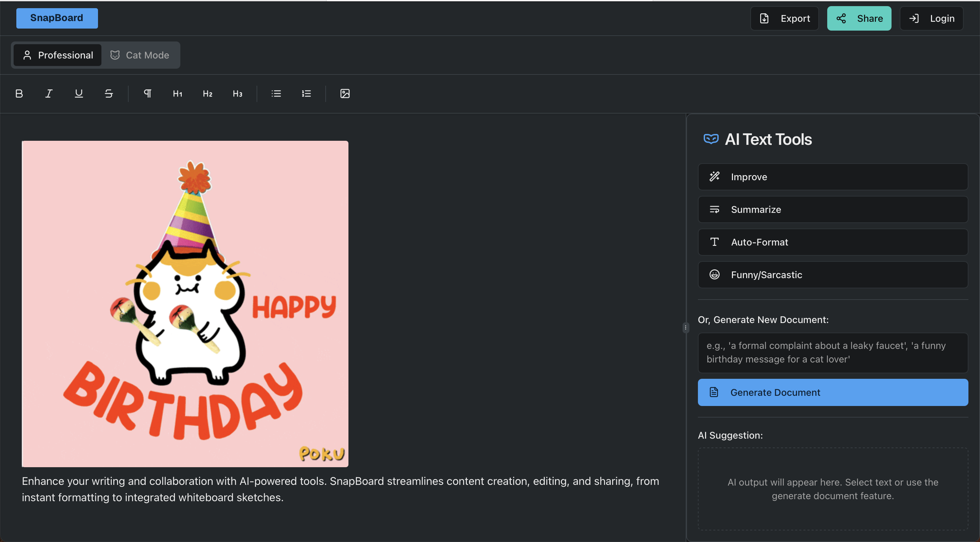Viewport: 980px width, 542px height.
Task: Insert a bulleted list
Action: click(276, 94)
